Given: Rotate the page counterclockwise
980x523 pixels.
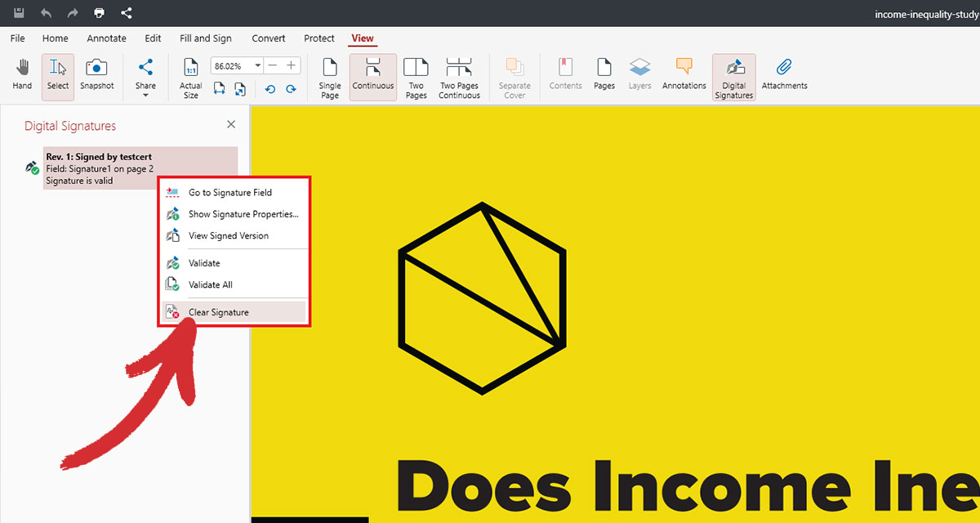Looking at the screenshot, I should (x=269, y=90).
